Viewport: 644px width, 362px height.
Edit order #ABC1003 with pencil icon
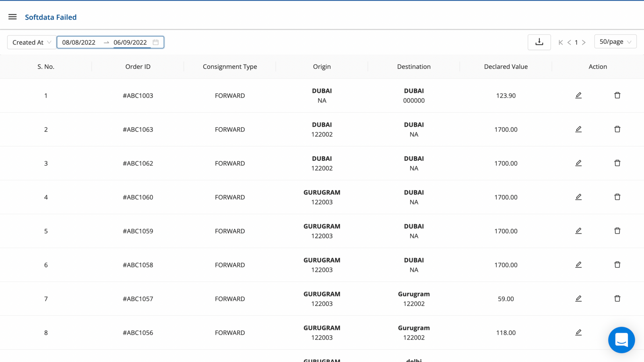coord(578,95)
